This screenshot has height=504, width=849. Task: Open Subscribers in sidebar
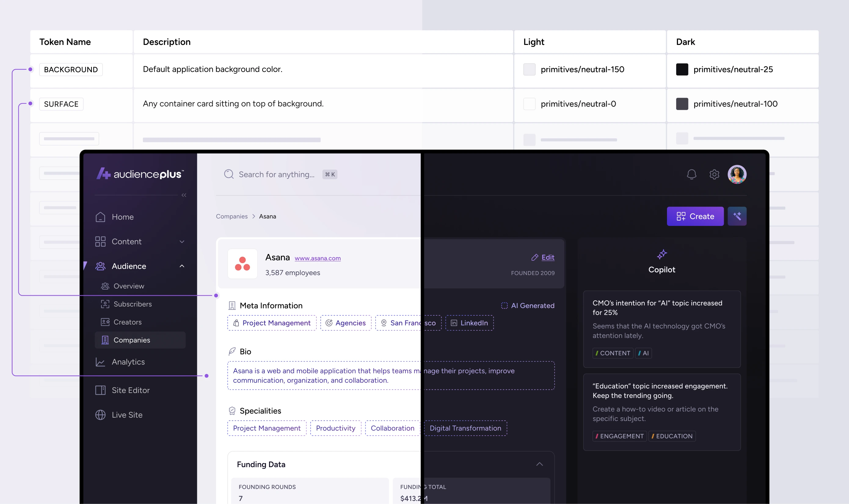tap(133, 304)
